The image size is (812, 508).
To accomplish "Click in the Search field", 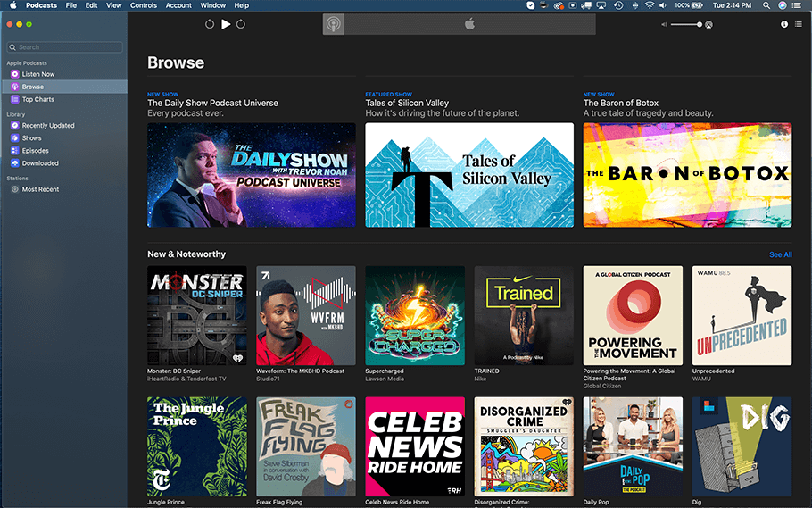I will pos(65,47).
